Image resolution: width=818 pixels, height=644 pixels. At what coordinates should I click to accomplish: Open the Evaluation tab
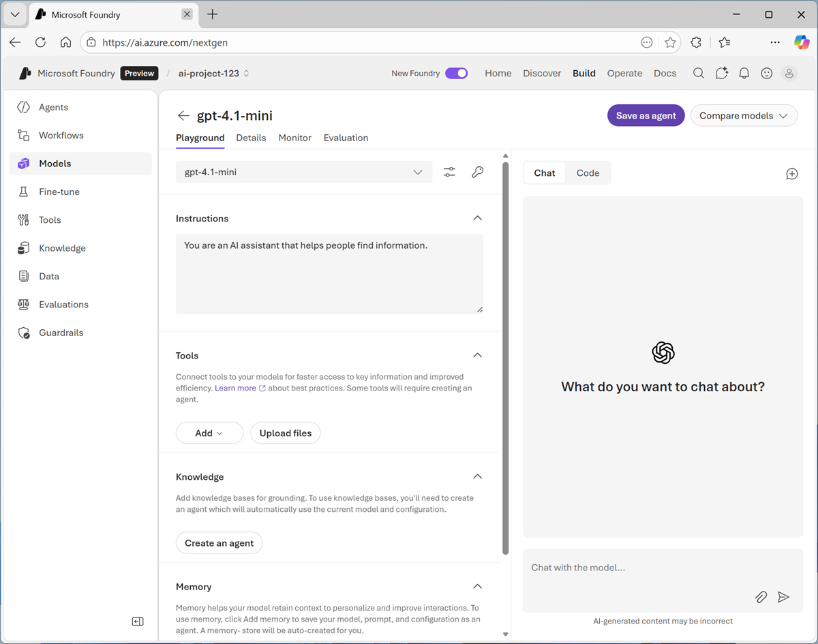(x=346, y=138)
